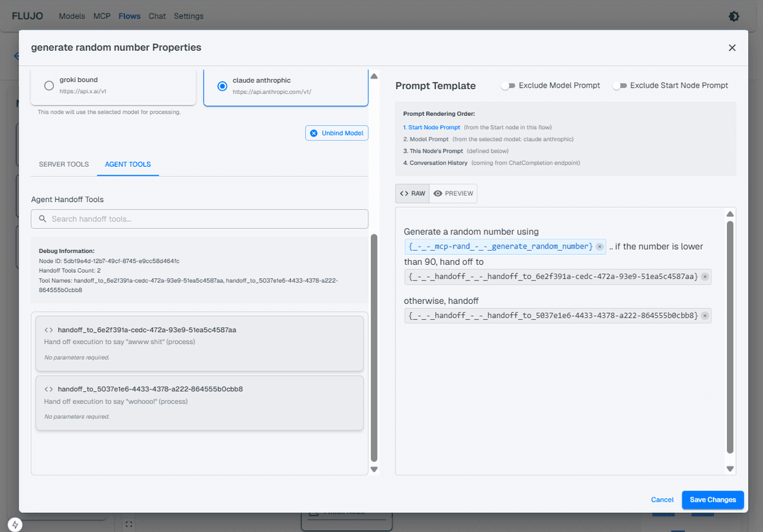Click the lightning bolt icon at bottom left
Screen dimensions: 763x532
point(15,525)
